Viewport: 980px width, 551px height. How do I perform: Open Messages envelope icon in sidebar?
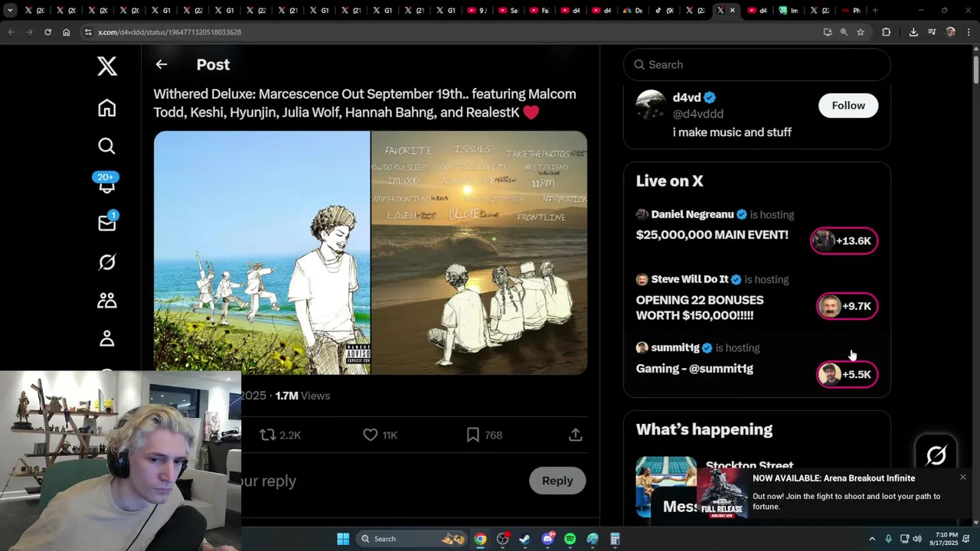coord(107,222)
